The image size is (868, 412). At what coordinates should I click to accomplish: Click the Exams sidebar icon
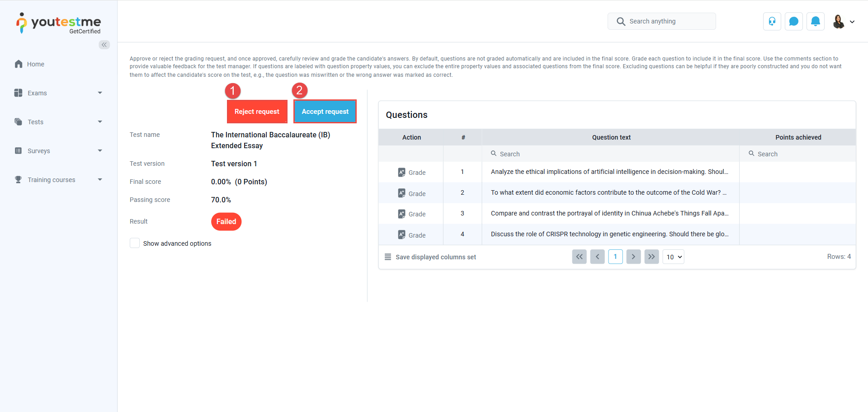19,93
